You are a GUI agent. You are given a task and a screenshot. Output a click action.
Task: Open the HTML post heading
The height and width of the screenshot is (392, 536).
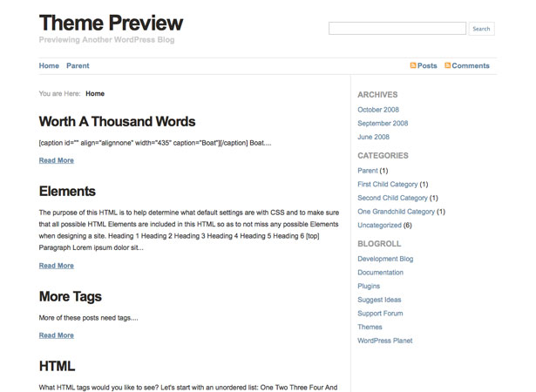point(58,366)
